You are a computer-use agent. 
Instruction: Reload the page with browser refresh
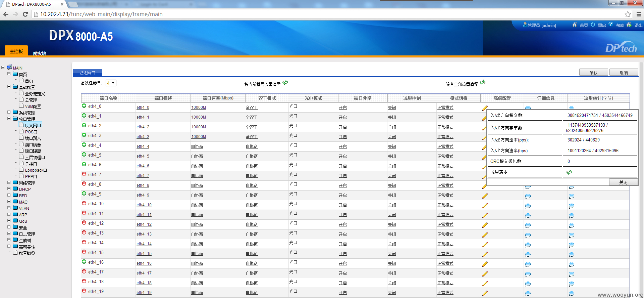click(25, 14)
